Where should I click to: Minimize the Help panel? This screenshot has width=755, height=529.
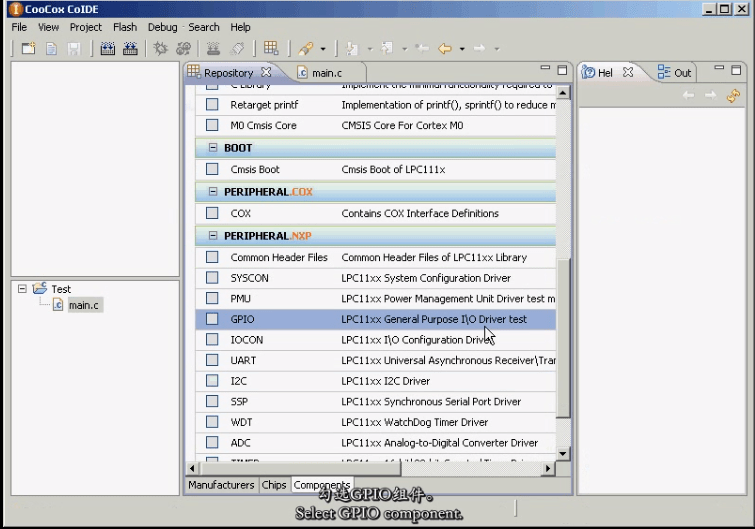(x=719, y=68)
